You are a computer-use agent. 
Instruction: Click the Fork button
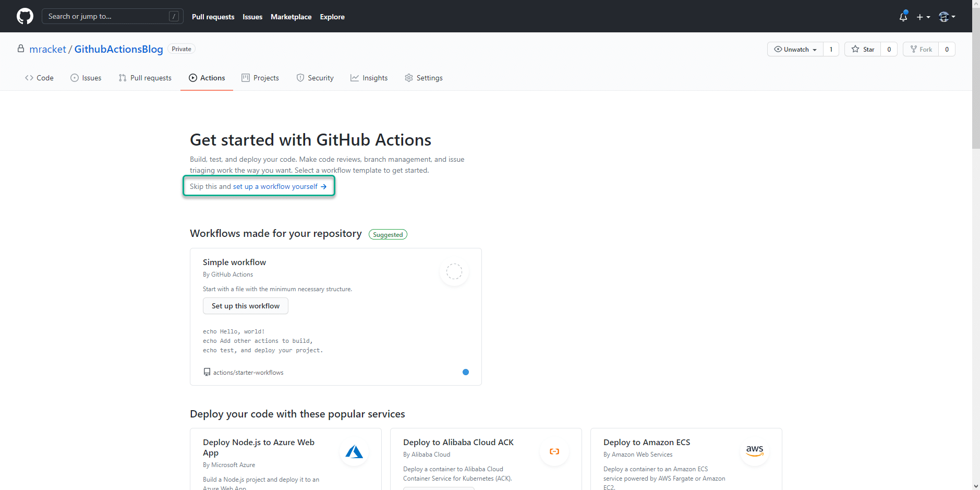point(921,49)
